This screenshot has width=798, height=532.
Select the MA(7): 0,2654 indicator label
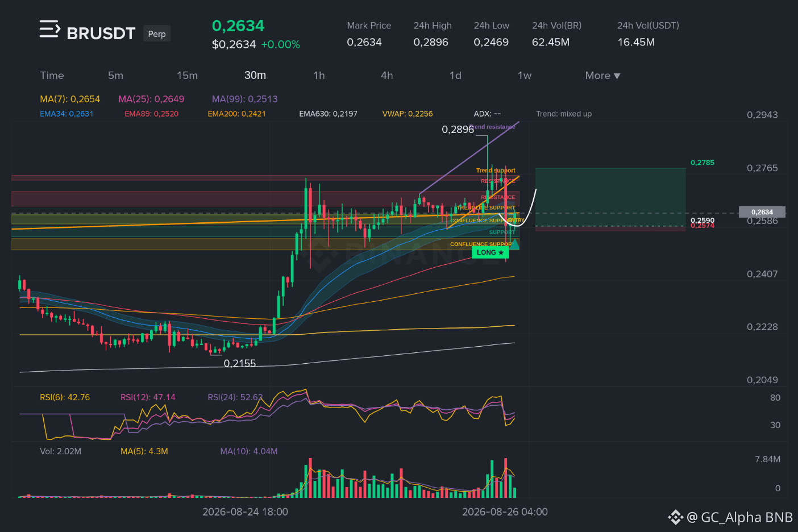pos(70,99)
